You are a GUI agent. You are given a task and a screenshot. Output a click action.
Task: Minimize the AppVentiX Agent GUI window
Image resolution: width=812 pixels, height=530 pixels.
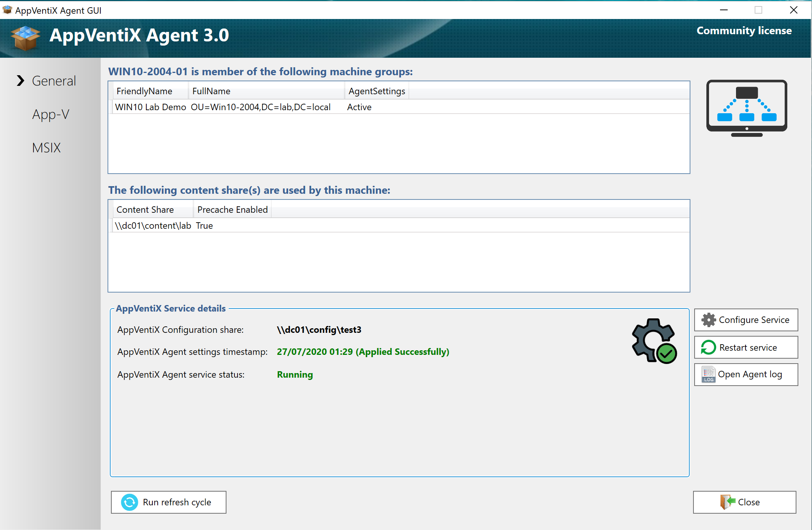click(x=724, y=10)
